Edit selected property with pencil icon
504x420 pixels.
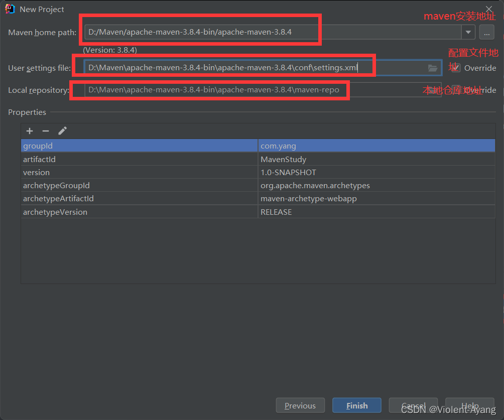pyautogui.click(x=62, y=131)
